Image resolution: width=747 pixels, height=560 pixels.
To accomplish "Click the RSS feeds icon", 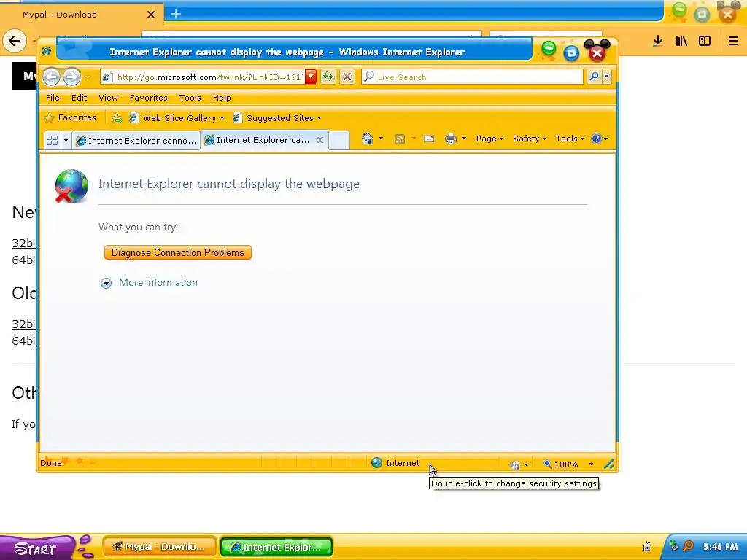I will point(400,139).
